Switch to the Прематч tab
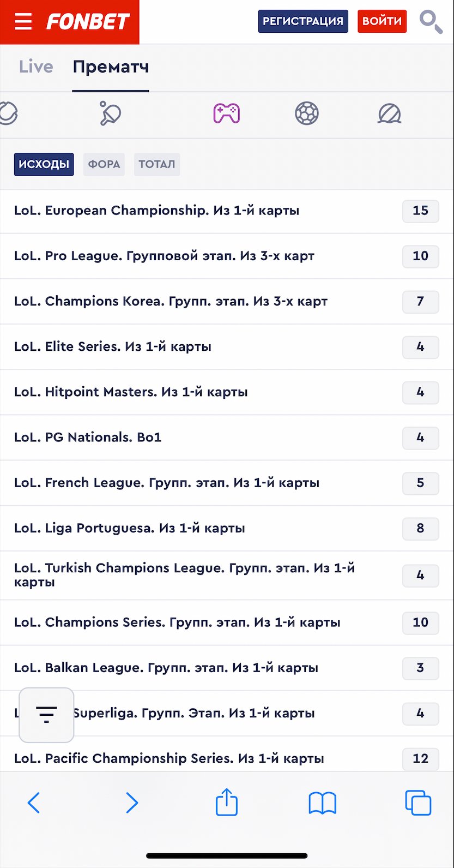This screenshot has height=868, width=454. (111, 67)
